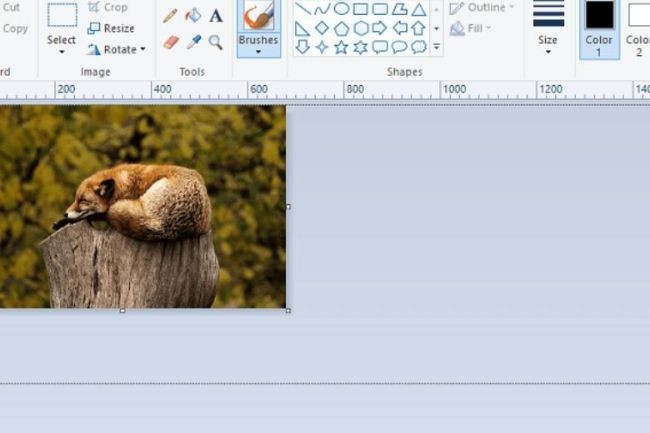Select the Color picker eyedropper

pos(193,42)
